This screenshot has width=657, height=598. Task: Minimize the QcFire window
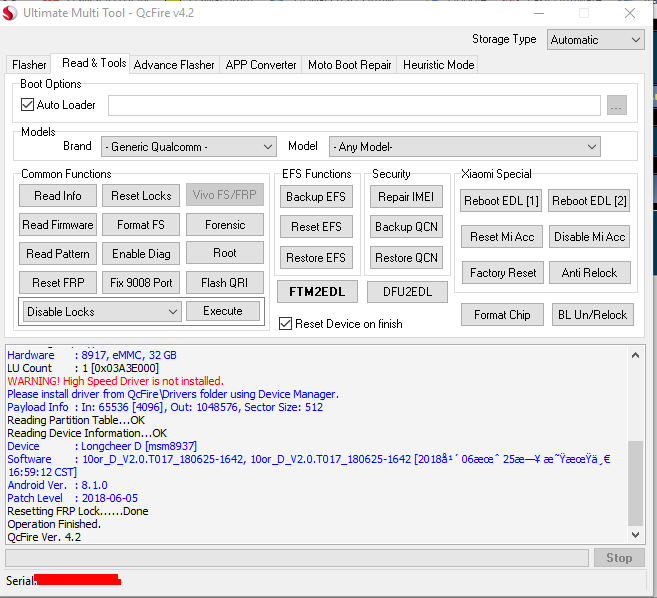pos(539,13)
